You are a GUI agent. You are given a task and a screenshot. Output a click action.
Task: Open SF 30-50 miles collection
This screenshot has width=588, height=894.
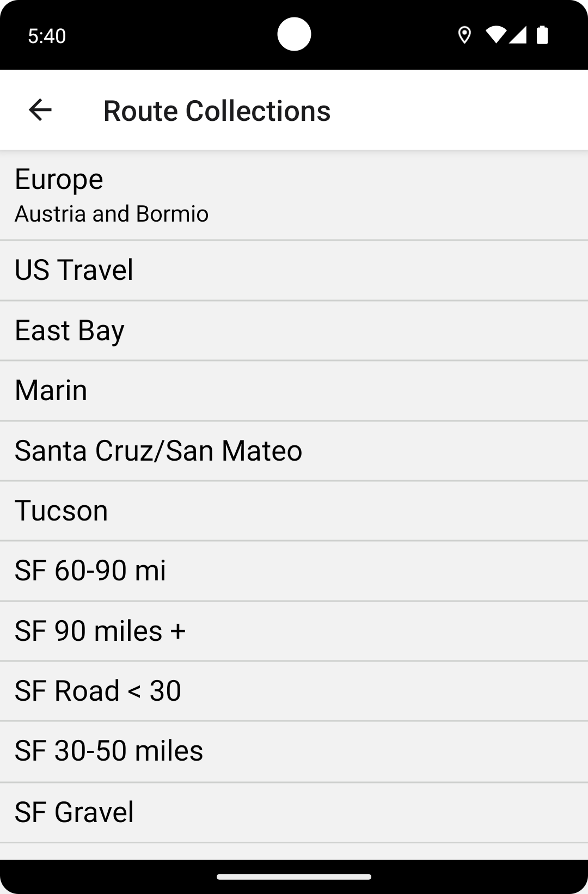click(x=294, y=751)
